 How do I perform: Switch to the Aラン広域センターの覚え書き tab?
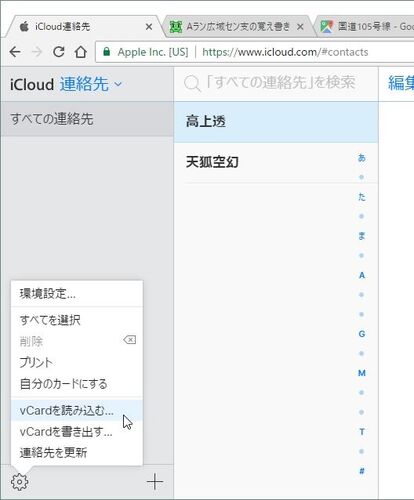point(237,27)
